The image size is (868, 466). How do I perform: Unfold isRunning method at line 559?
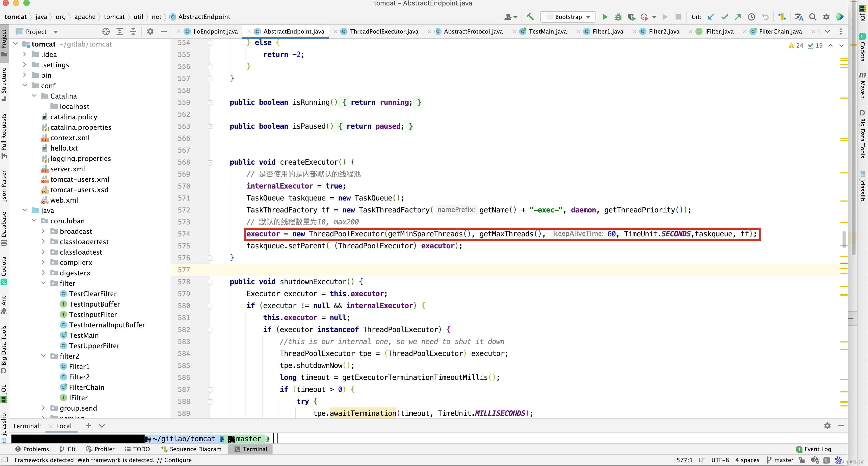(x=210, y=102)
